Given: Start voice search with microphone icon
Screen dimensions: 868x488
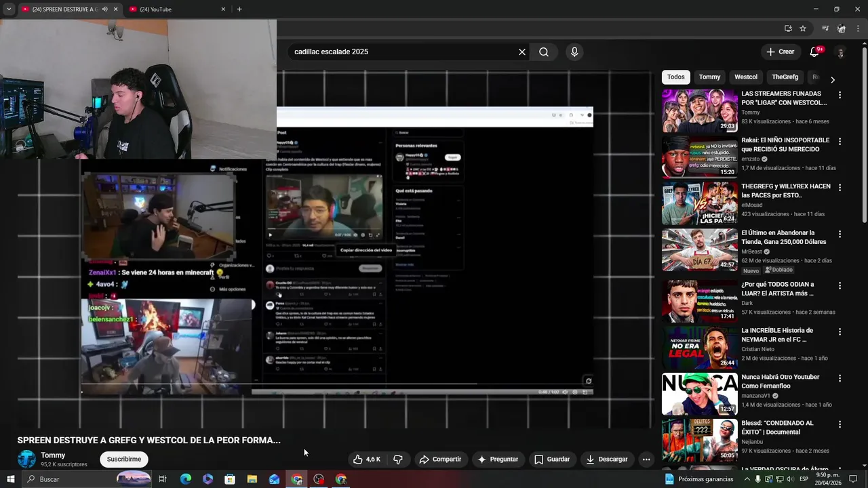Looking at the screenshot, I should pyautogui.click(x=574, y=52).
